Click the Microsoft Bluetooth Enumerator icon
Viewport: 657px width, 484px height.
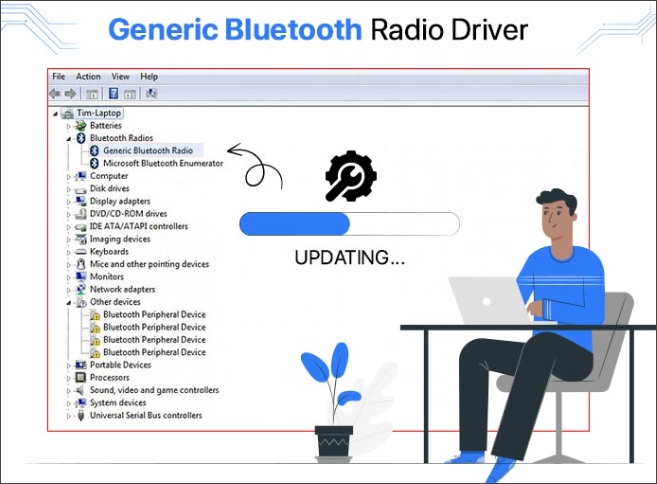pos(95,163)
